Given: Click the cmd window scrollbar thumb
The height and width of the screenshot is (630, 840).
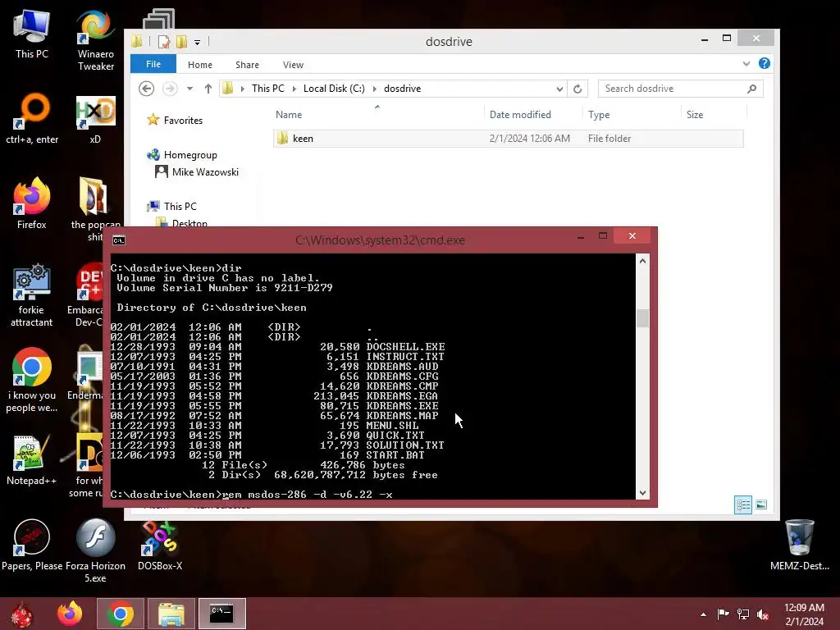Looking at the screenshot, I should [642, 318].
